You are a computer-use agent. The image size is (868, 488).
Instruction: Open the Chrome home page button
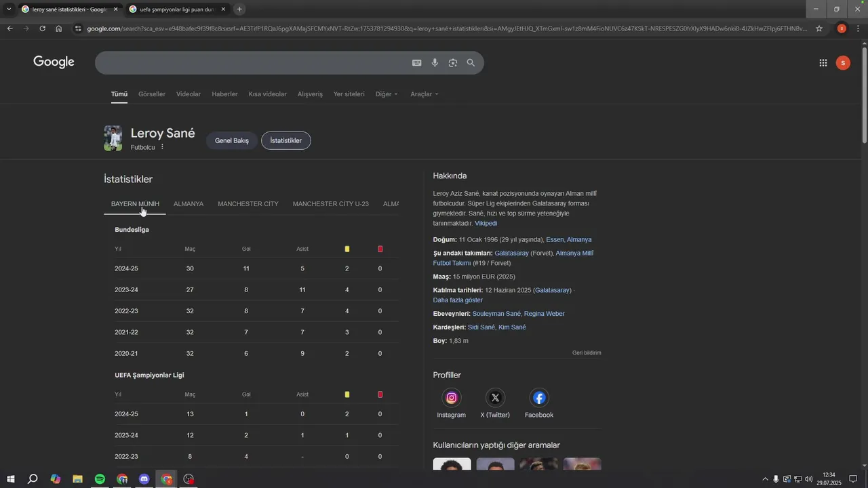(59, 28)
